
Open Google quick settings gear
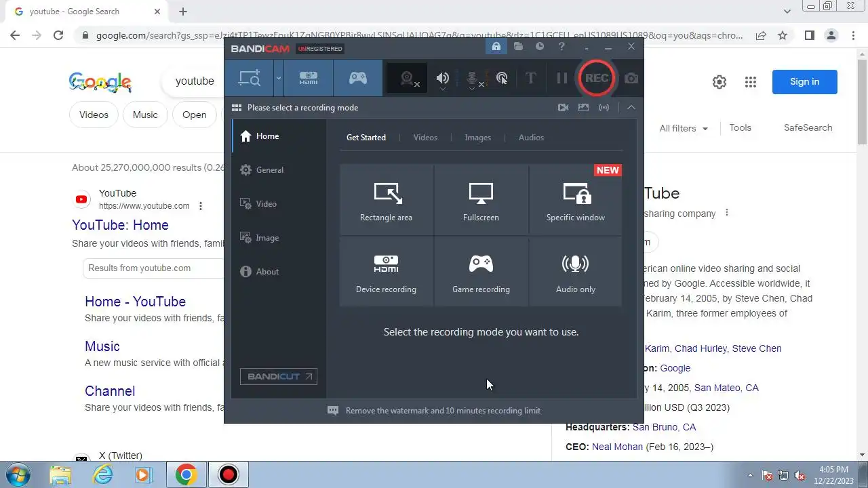(x=719, y=82)
